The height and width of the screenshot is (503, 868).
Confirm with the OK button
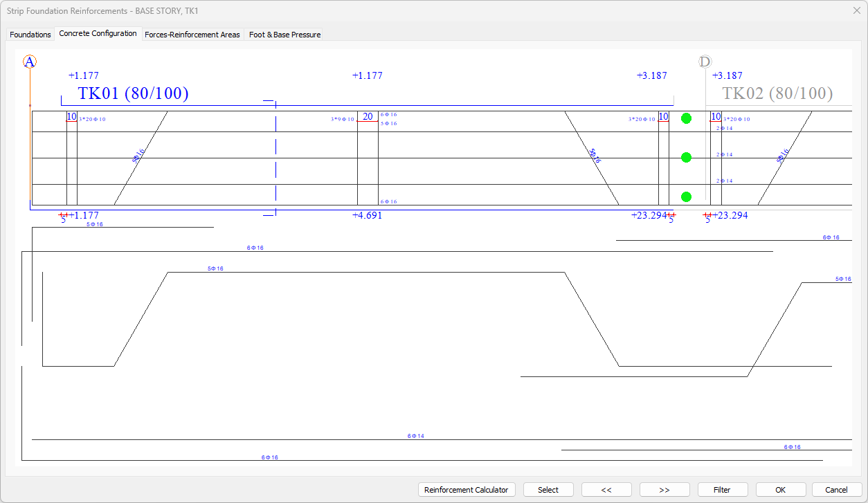pos(781,490)
